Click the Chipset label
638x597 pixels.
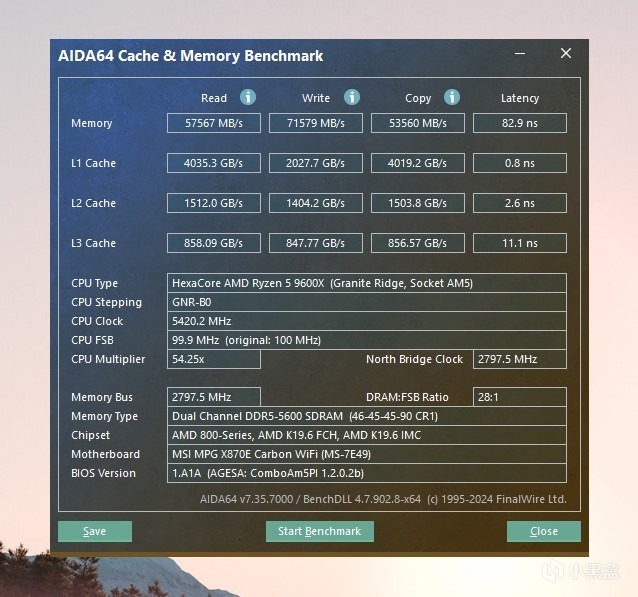[90, 435]
